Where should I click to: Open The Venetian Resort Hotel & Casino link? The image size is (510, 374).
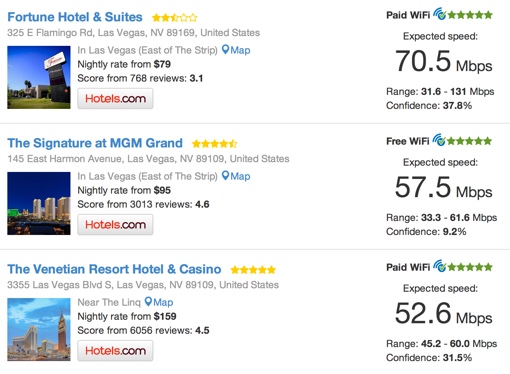coord(114,269)
